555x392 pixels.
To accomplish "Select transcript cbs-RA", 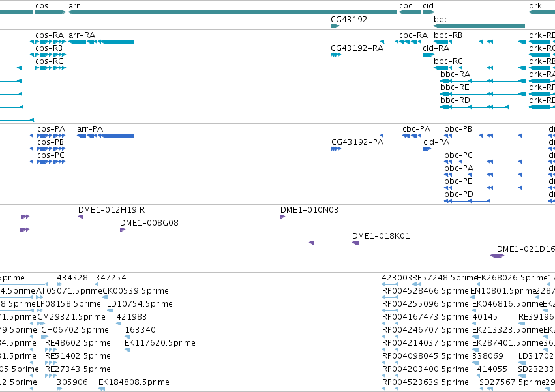I will pyautogui.click(x=51, y=42).
